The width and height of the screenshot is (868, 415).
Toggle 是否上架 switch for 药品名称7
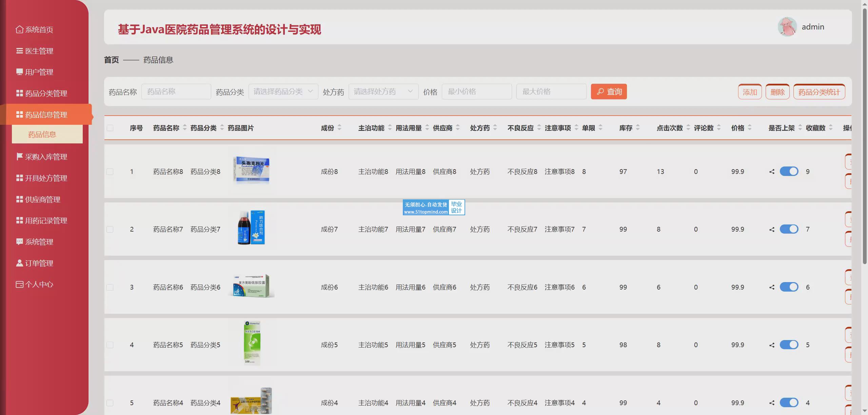789,229
